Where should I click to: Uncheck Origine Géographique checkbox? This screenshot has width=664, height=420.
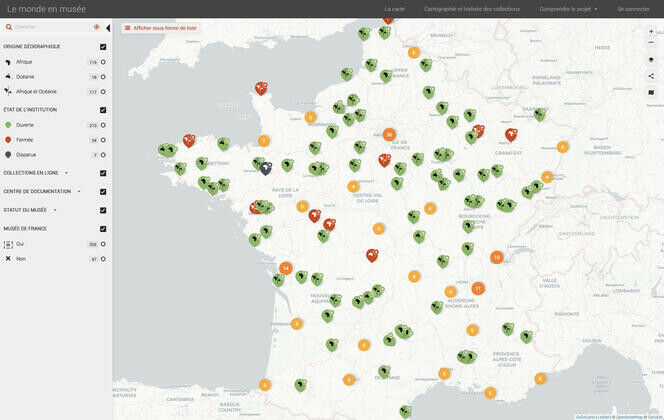tap(103, 47)
